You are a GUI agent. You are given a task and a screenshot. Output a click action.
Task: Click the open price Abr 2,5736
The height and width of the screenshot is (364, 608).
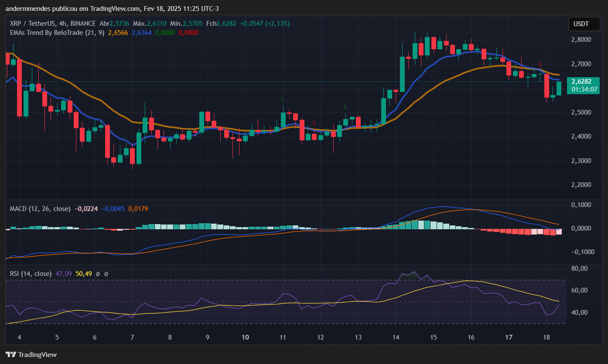point(114,23)
